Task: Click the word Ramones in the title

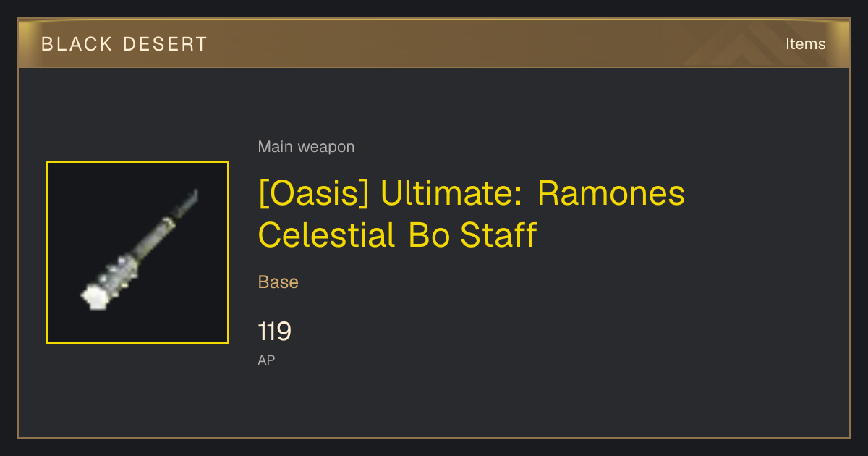Action: point(611,194)
